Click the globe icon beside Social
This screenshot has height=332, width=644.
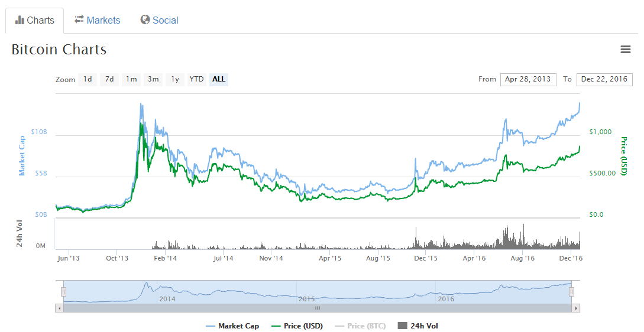pyautogui.click(x=145, y=19)
